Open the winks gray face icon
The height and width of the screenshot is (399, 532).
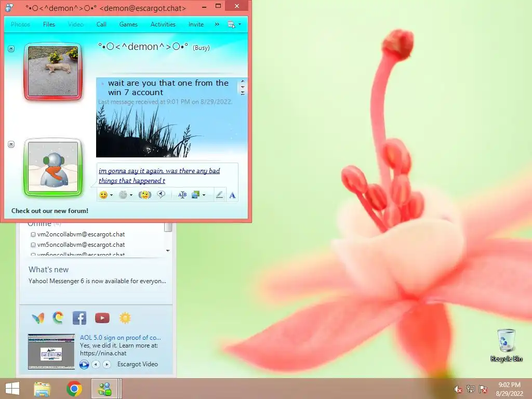pyautogui.click(x=123, y=195)
